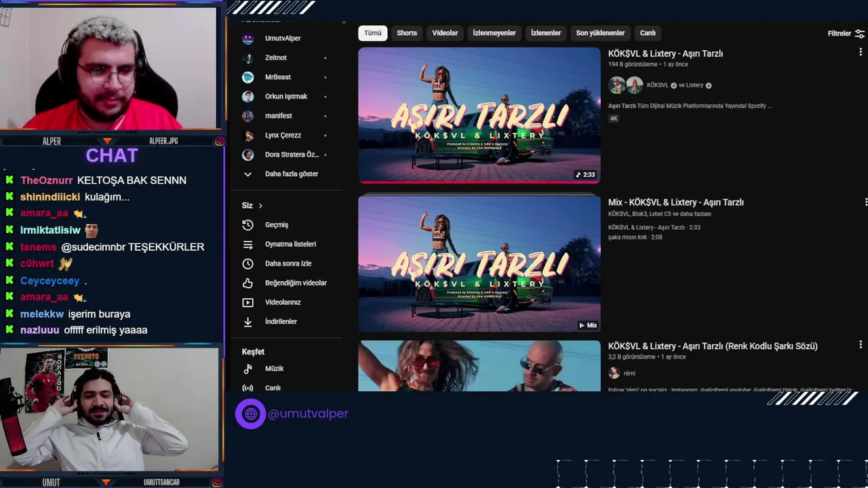
Task: Click Keşfet section heading
Action: click(253, 352)
